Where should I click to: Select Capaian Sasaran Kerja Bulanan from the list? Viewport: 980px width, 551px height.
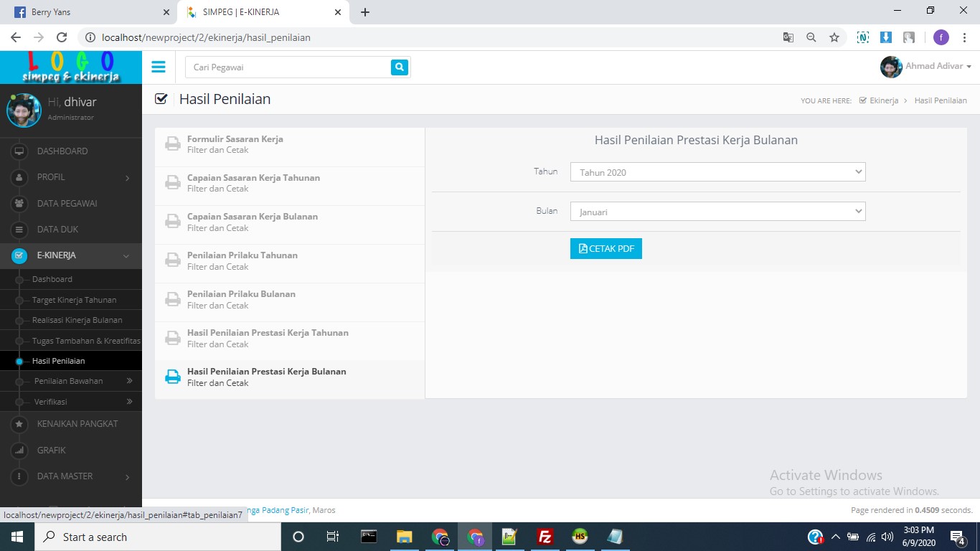click(253, 217)
